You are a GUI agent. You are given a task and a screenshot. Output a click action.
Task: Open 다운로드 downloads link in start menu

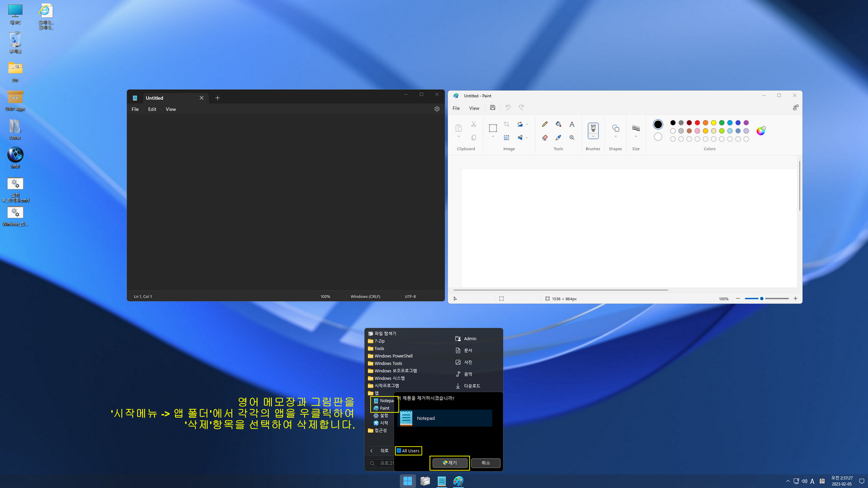point(468,386)
